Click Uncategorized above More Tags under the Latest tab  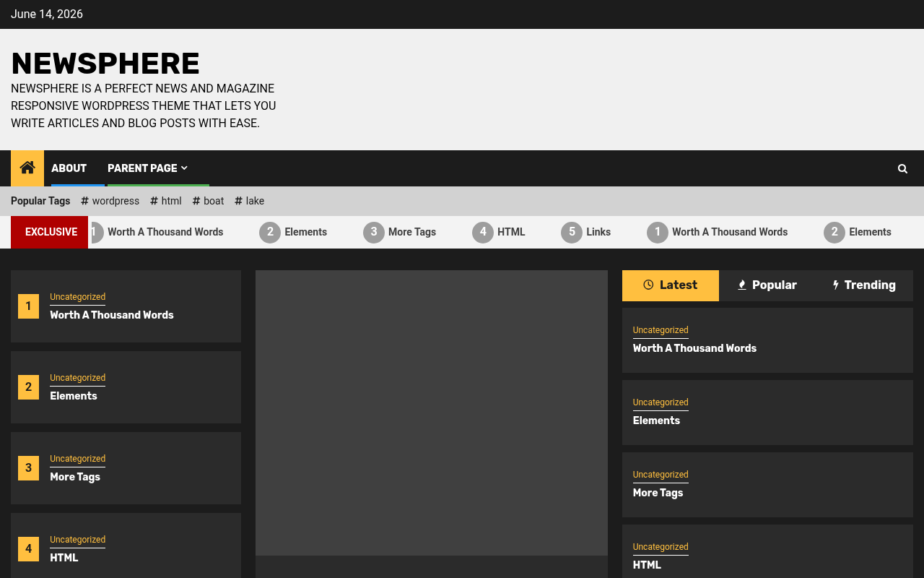point(661,475)
